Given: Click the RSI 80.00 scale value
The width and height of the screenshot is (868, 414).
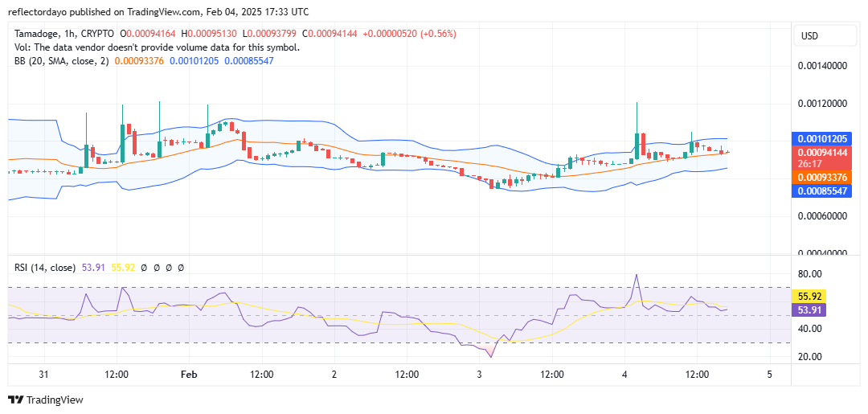Looking at the screenshot, I should pos(809,274).
